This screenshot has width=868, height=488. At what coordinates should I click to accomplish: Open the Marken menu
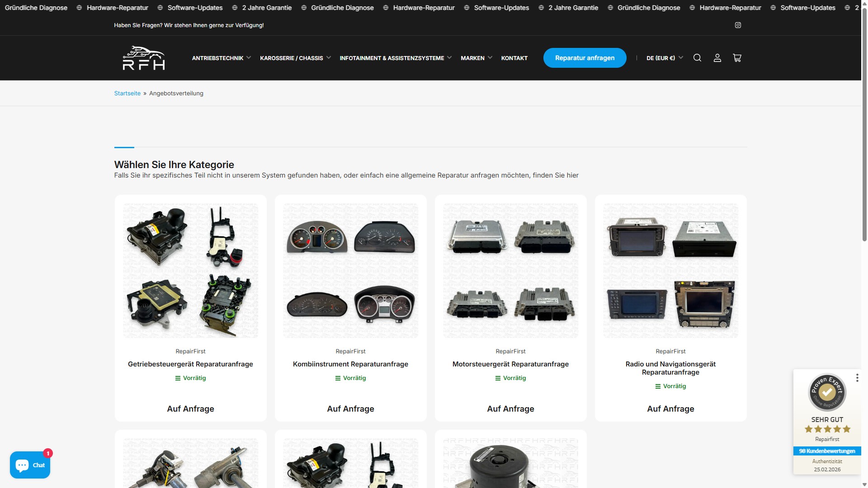476,58
